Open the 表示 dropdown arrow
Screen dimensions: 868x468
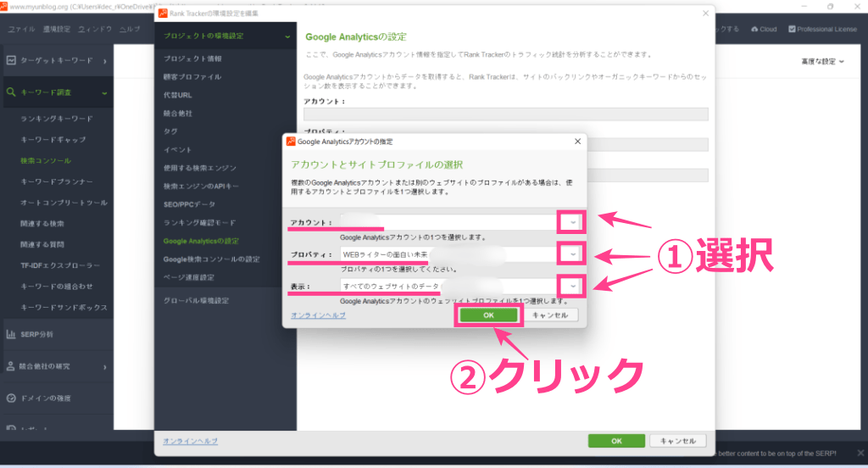(572, 287)
